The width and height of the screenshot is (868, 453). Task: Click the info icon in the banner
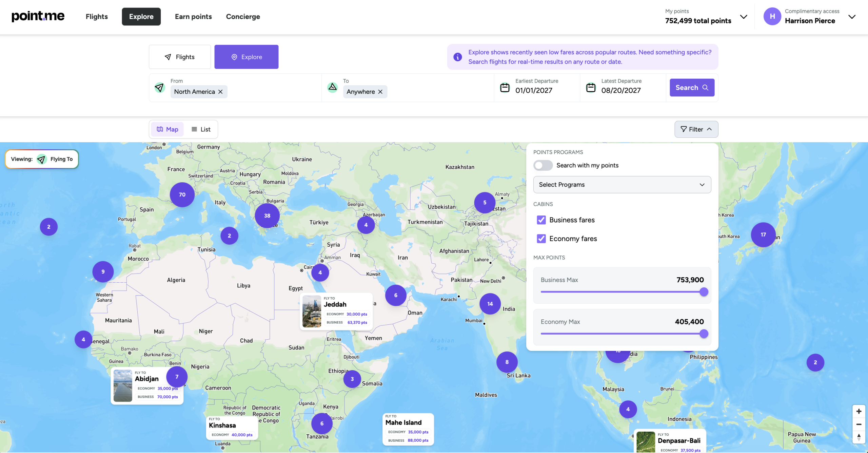(x=457, y=57)
